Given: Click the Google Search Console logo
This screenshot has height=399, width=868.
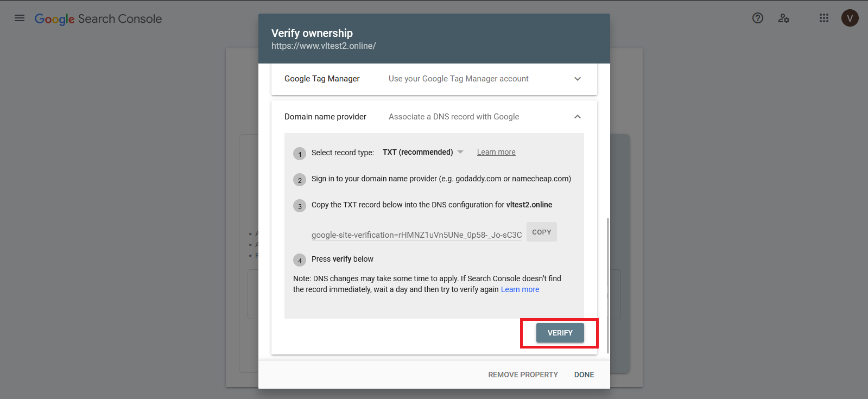Looking at the screenshot, I should point(98,19).
